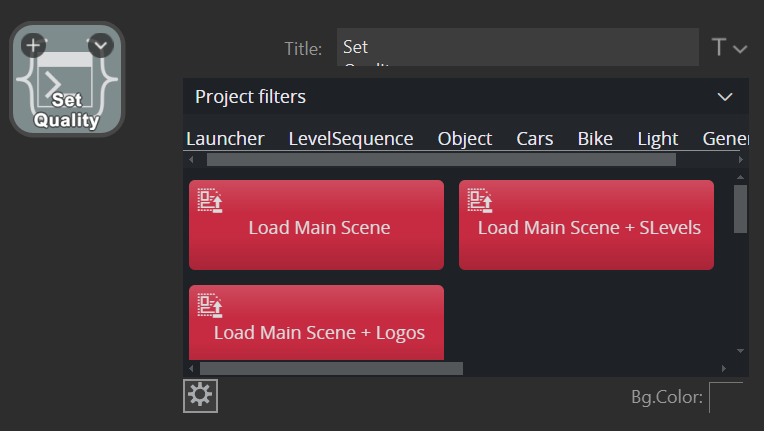Image resolution: width=764 pixels, height=431 pixels.
Task: Click the Bg.Color swatch box
Action: (726, 397)
